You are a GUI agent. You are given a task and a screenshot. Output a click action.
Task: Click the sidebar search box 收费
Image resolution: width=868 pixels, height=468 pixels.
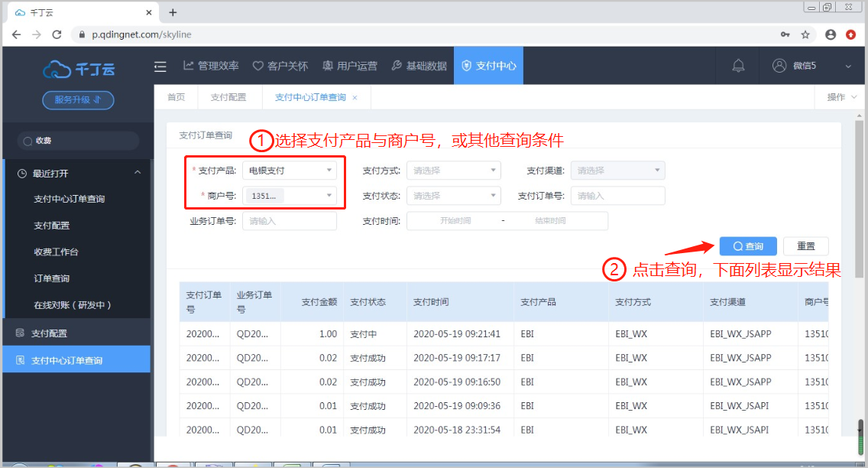click(x=77, y=141)
